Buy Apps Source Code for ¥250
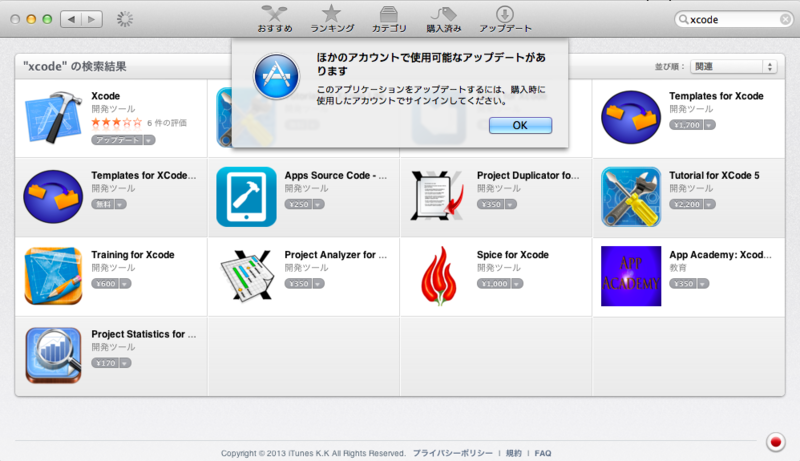Image resolution: width=800 pixels, height=461 pixels. [x=298, y=204]
